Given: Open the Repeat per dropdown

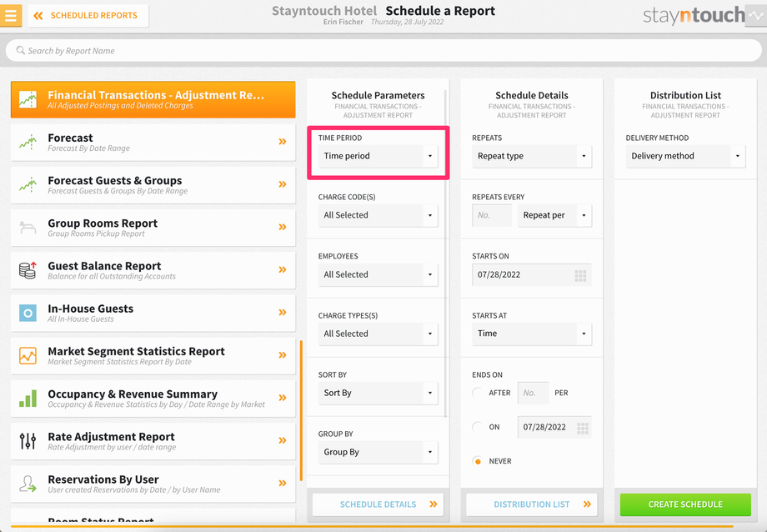Looking at the screenshot, I should pos(554,215).
